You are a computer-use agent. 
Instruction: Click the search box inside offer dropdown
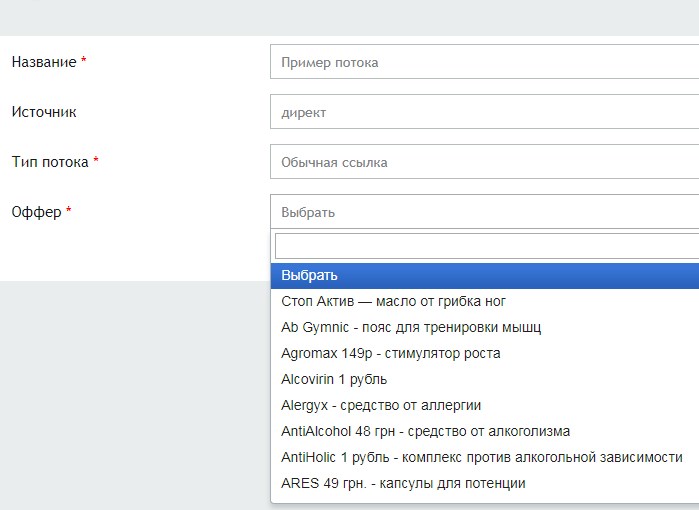tap(486, 246)
